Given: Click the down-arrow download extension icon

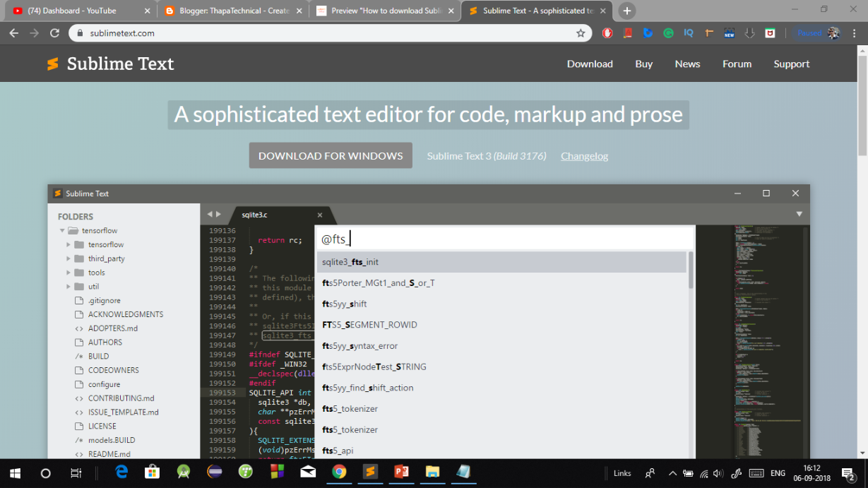Looking at the screenshot, I should 750,33.
